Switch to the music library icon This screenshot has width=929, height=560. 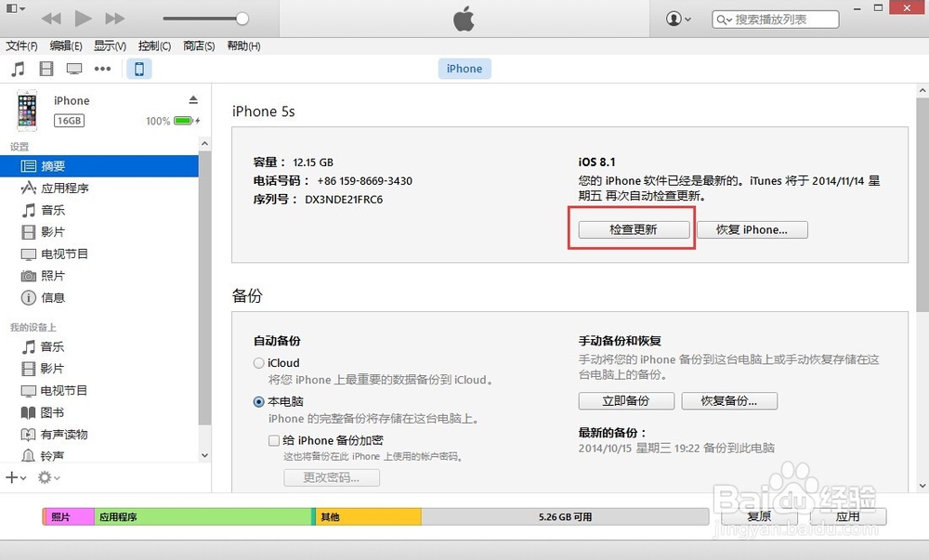(19, 69)
